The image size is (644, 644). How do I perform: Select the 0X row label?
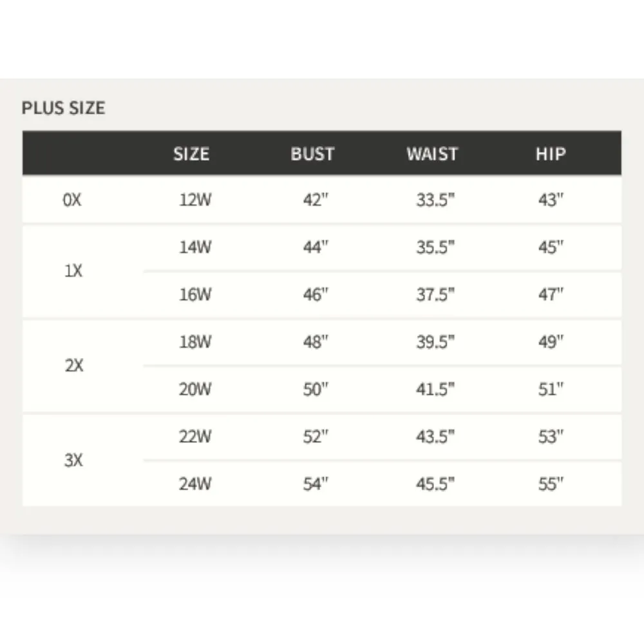tap(73, 200)
